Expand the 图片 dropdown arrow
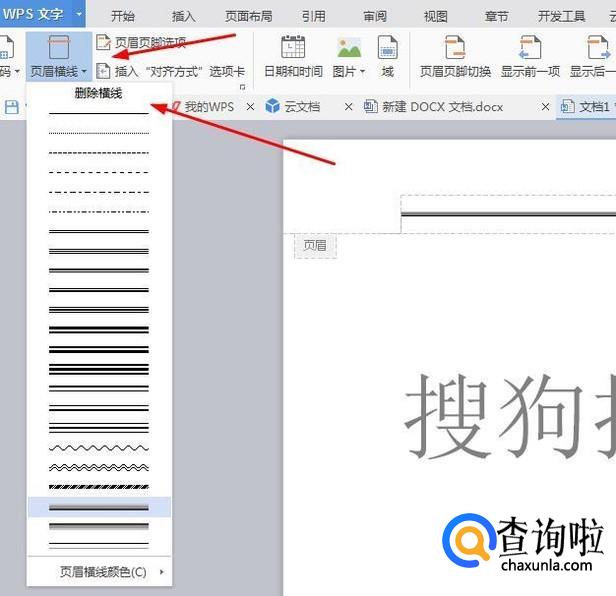This screenshot has width=616, height=596. click(x=363, y=72)
